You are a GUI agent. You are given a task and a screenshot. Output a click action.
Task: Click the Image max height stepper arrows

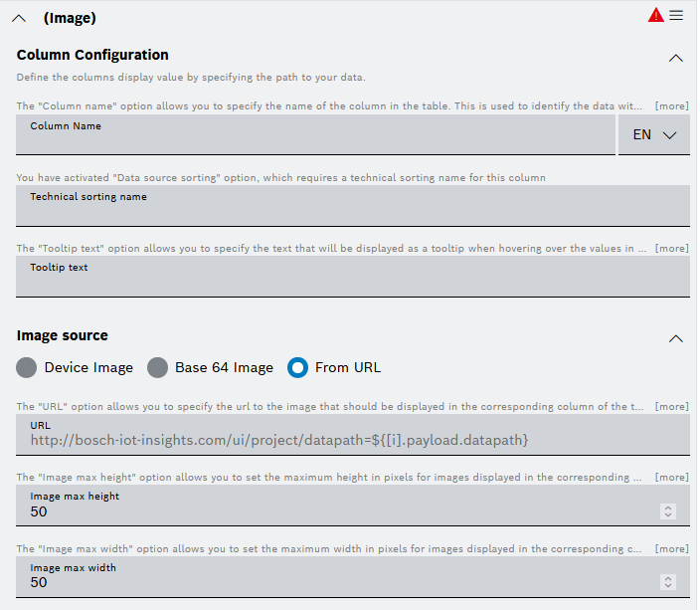[x=668, y=511]
